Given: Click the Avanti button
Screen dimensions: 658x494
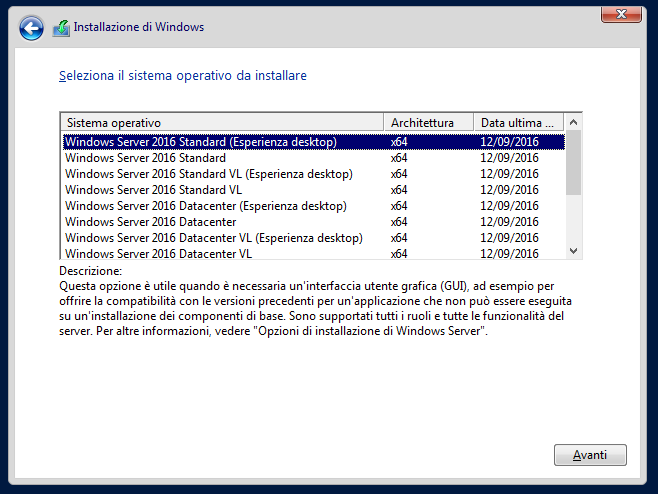Looking at the screenshot, I should pyautogui.click(x=590, y=455).
